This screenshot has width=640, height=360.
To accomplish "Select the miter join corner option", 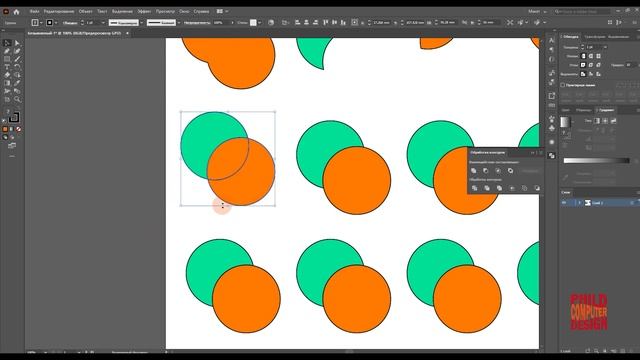I will [x=583, y=65].
